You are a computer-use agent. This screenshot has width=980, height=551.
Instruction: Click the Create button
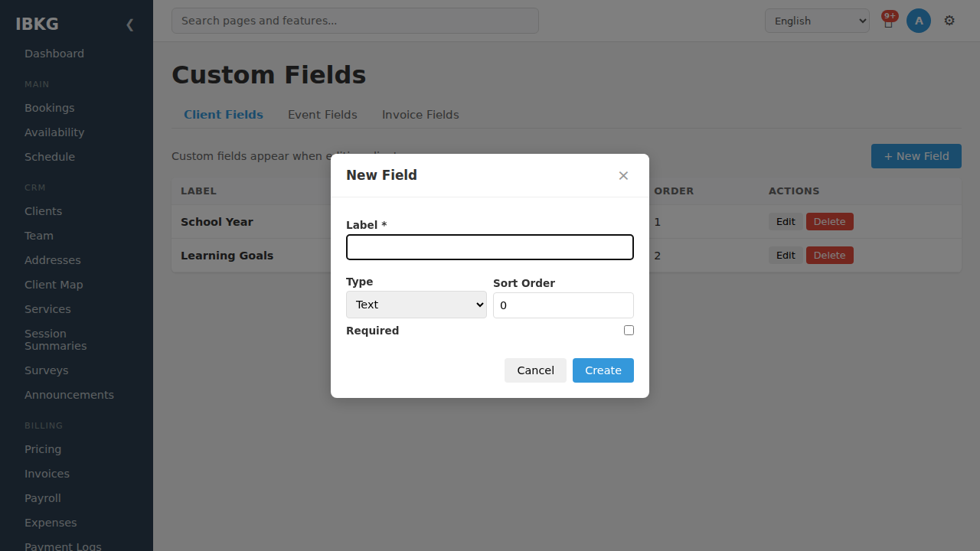[603, 370]
